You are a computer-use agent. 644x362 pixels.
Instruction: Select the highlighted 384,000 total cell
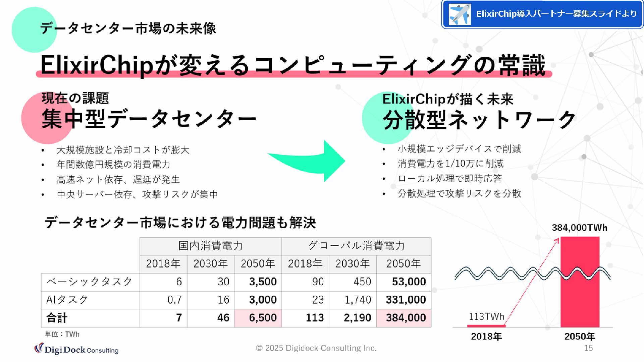point(404,318)
